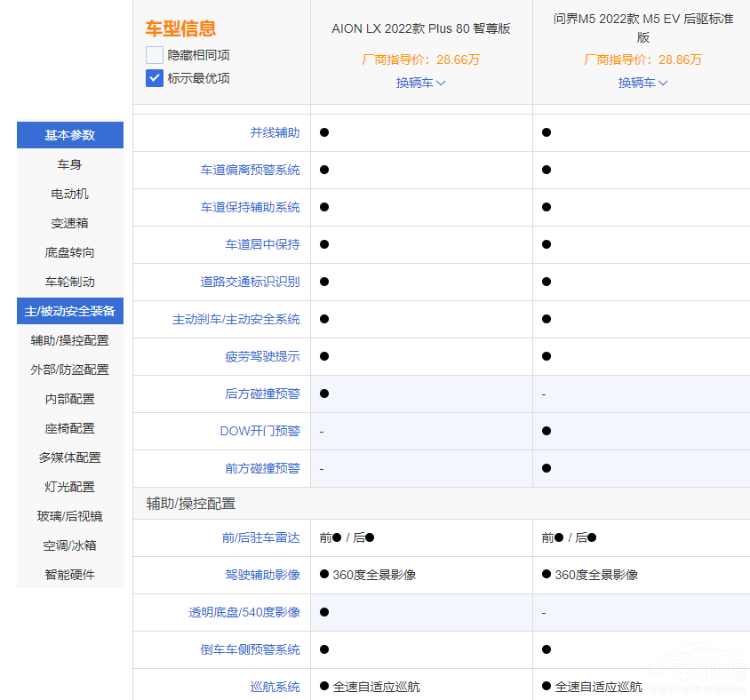Click 透明底盘/540度影像 feature link
The width and height of the screenshot is (750, 700).
coord(243,612)
